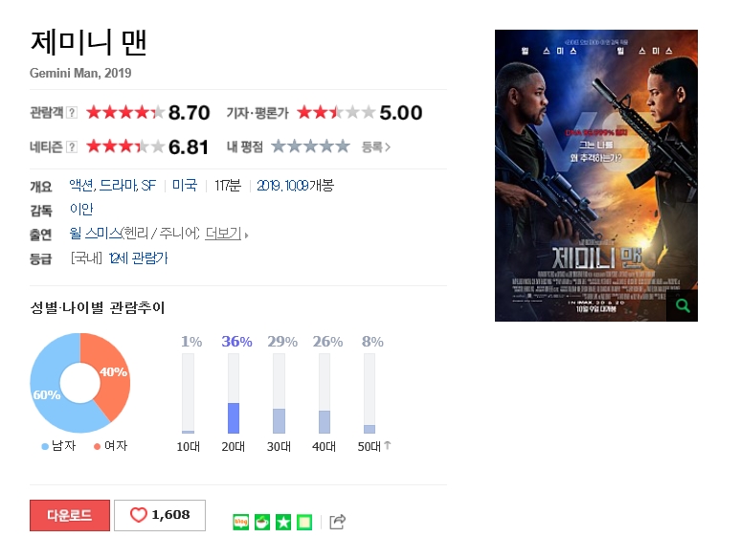This screenshot has height=560, width=740.
Task: Share to Naver cafe with the cup icon
Action: tap(262, 522)
